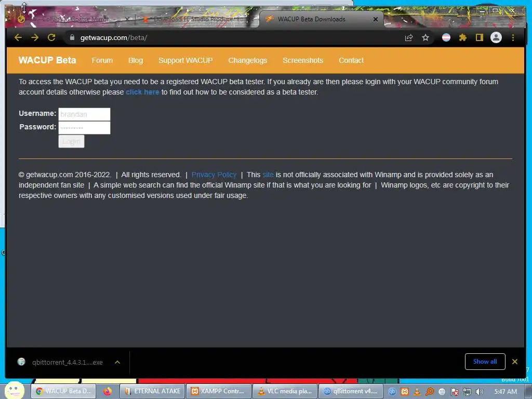
Task: Toggle the Chrome side panel
Action: (x=479, y=37)
